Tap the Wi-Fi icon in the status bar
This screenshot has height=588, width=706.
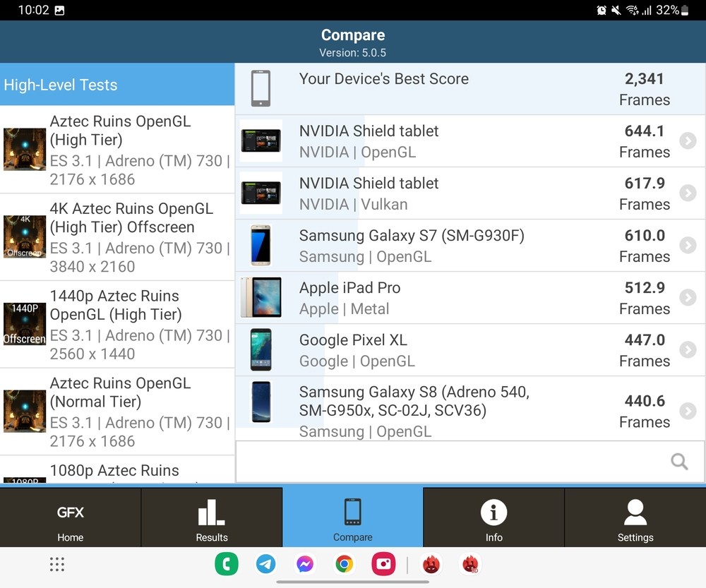pyautogui.click(x=632, y=11)
